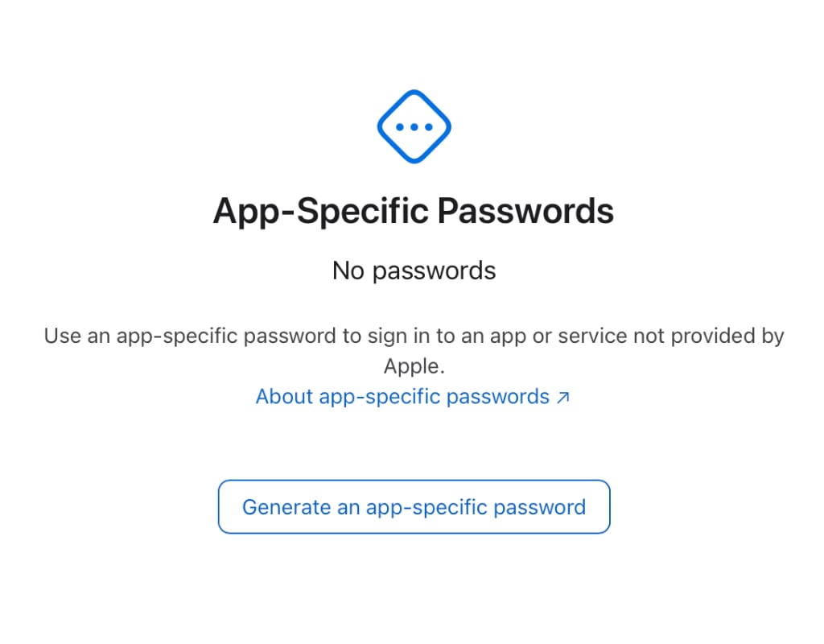Click the App-Specific Passwords heading
The width and height of the screenshot is (824, 644).
coord(414,210)
